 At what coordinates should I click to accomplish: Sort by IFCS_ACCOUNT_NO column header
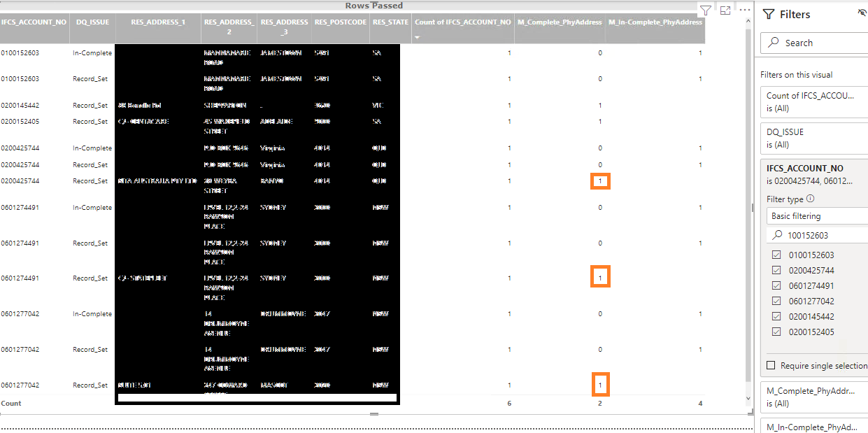coord(34,22)
